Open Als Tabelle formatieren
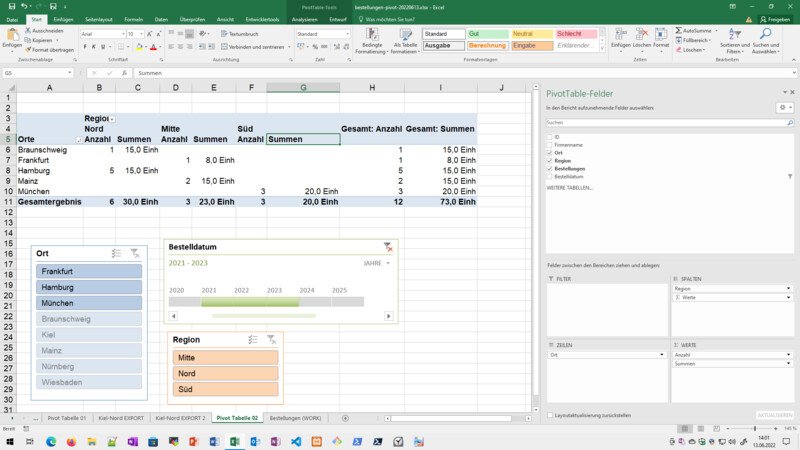Screen dimensions: 800x450 pyautogui.click(x=406, y=41)
